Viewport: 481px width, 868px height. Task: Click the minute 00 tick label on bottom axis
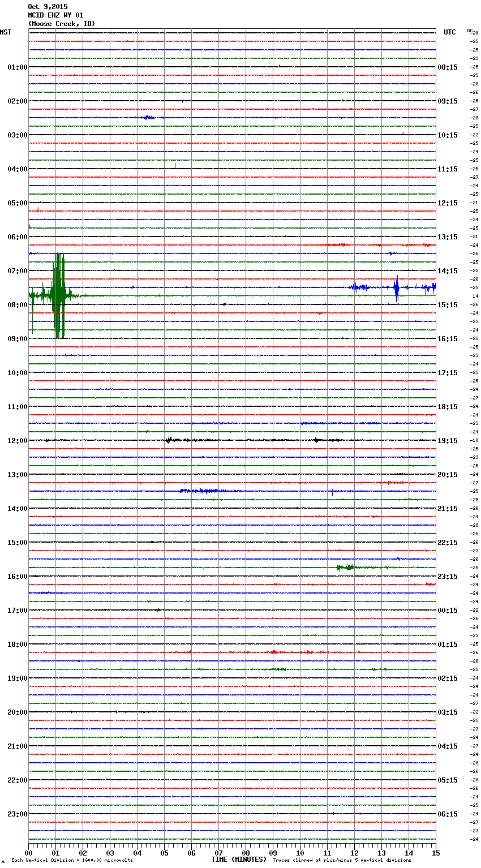pos(29,853)
